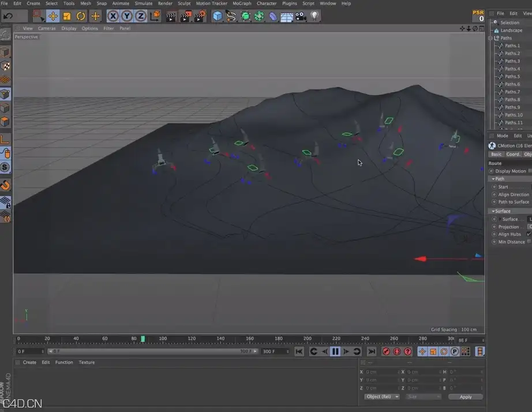Click Display Motion keyframe circle

point(491,171)
